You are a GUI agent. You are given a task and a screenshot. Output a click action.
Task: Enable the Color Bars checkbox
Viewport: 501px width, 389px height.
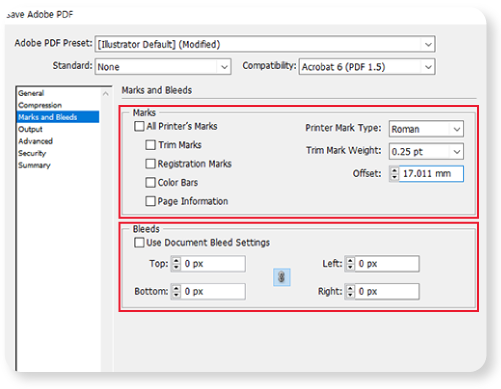pos(150,182)
